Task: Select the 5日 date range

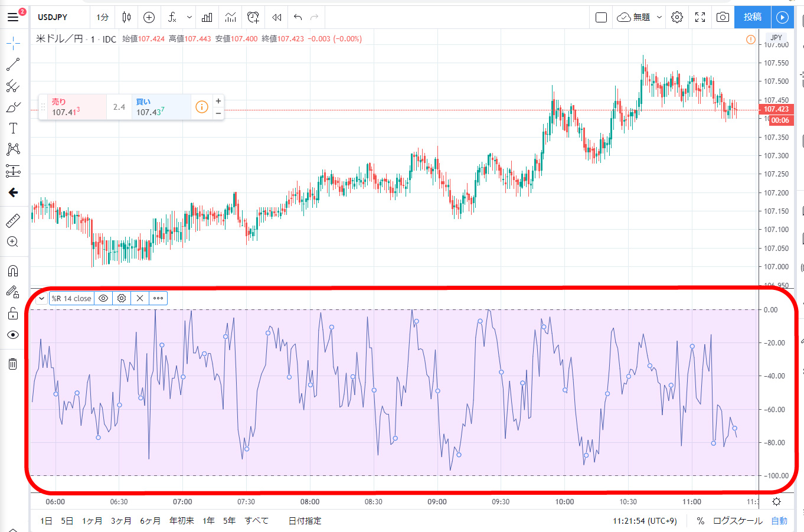Action: (x=67, y=521)
